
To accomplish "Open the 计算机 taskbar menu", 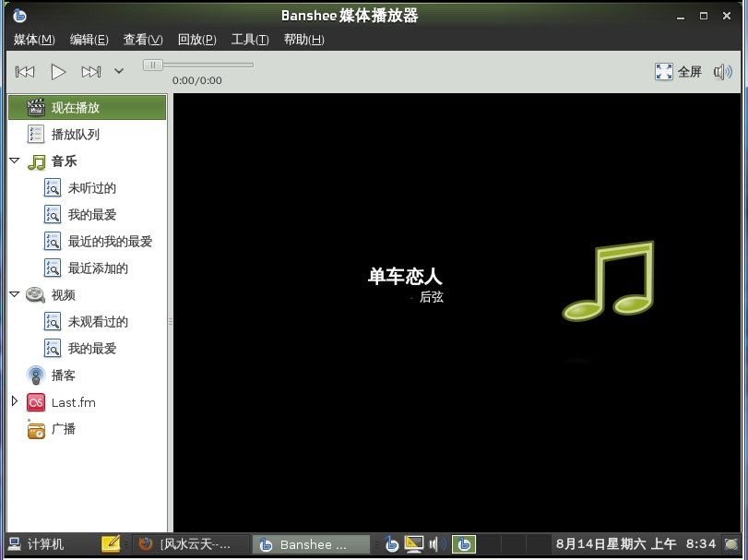I will (x=36, y=544).
